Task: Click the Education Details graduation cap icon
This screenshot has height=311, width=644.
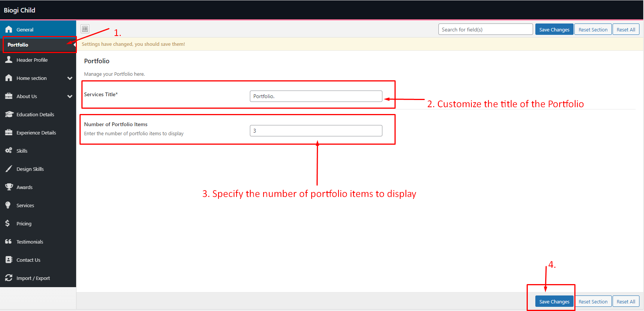Action: (x=9, y=114)
